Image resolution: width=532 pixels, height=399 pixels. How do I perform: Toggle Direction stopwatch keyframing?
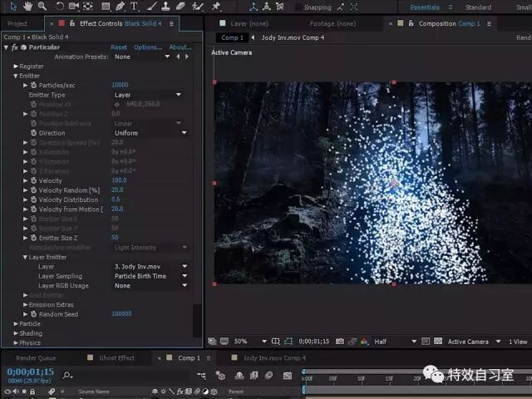[33, 133]
